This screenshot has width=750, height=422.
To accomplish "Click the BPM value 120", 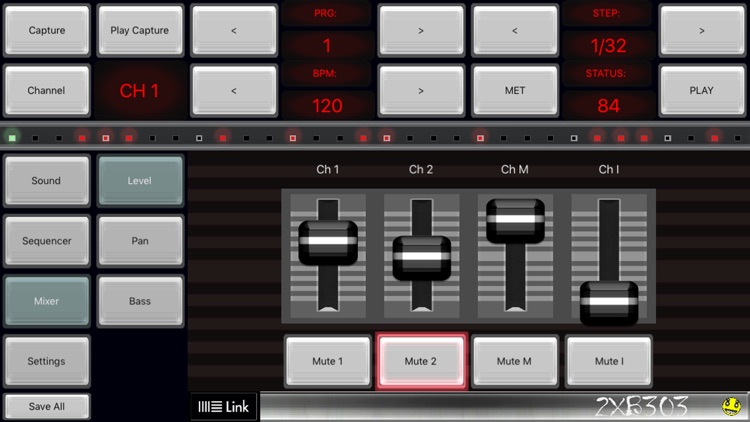I will [327, 106].
